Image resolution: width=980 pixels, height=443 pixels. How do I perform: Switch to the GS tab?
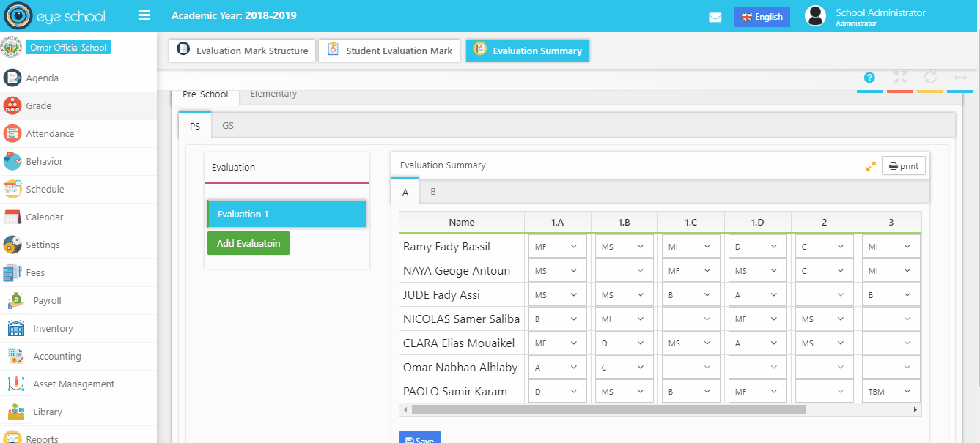click(228, 125)
